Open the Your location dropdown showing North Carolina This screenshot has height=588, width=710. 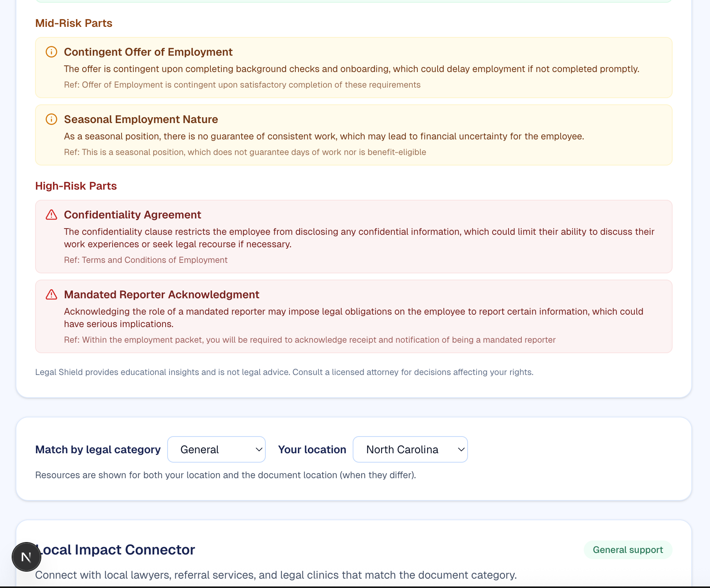coord(410,449)
